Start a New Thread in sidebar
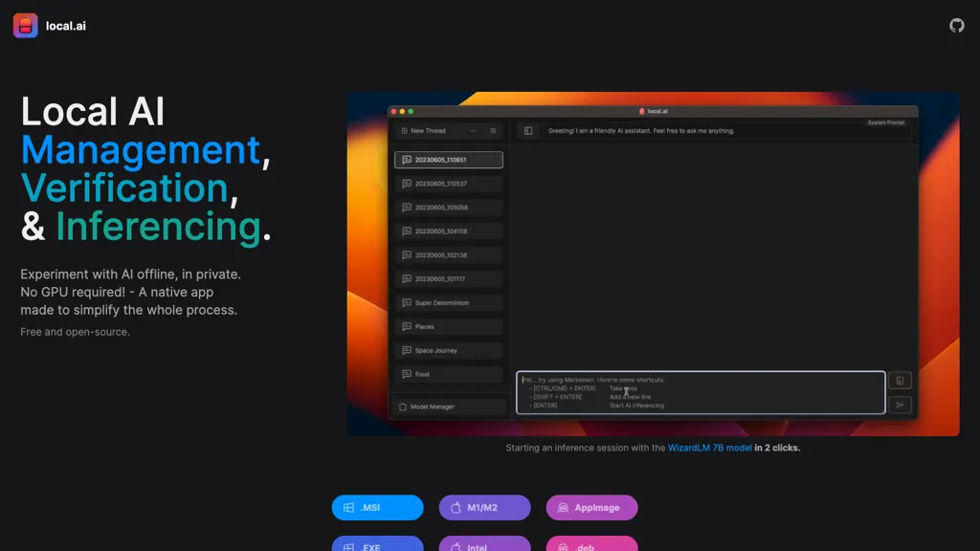Image resolution: width=980 pixels, height=551 pixels. pos(427,131)
